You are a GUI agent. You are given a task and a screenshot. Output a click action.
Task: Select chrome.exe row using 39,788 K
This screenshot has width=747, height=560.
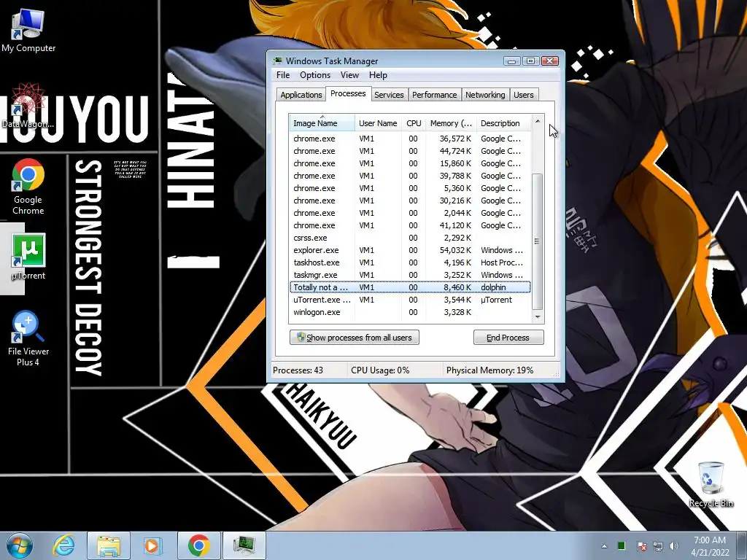point(410,176)
